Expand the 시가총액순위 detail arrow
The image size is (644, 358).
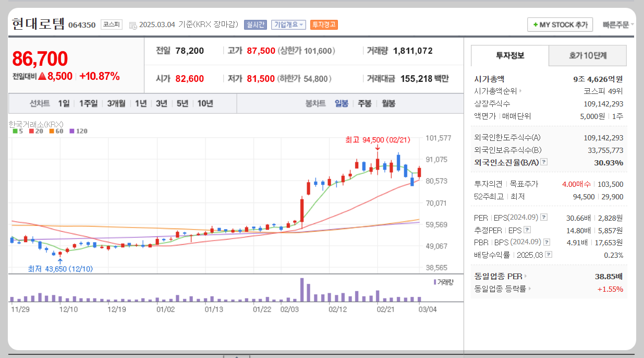pyautogui.click(x=520, y=90)
